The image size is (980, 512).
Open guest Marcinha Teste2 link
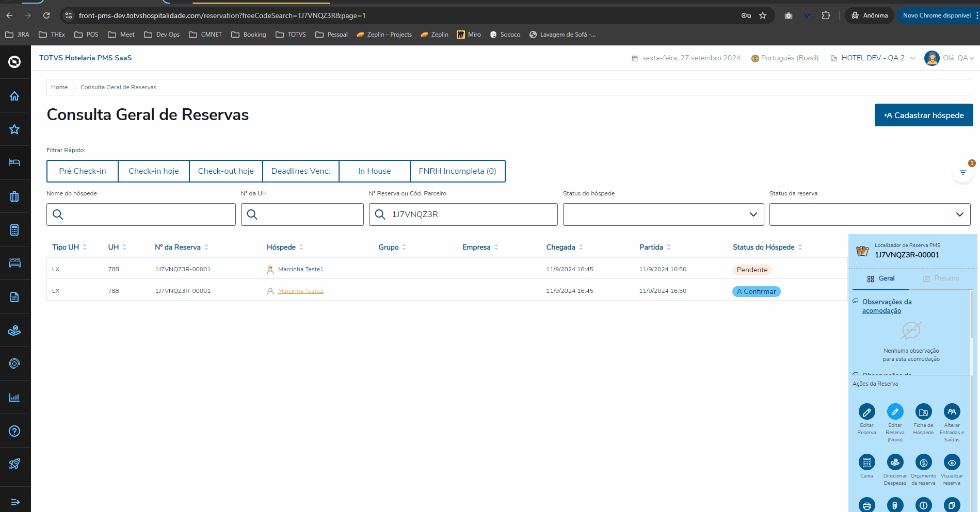click(301, 291)
